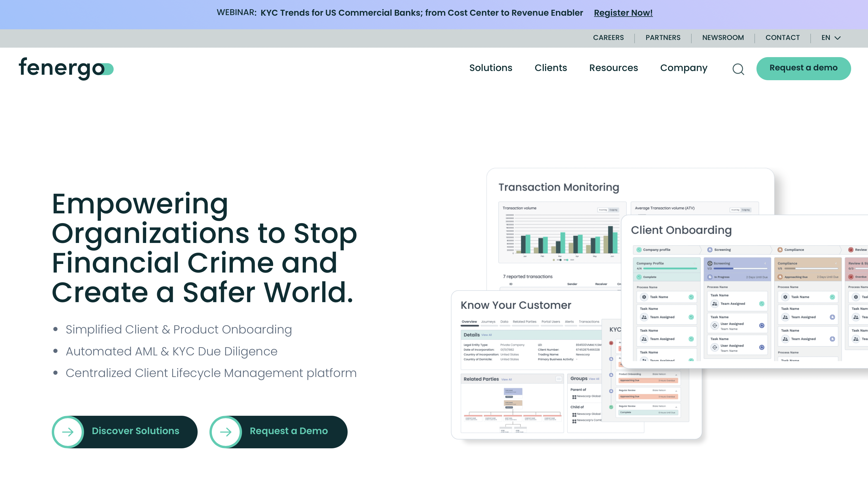Click Register Now! for the webinar
This screenshot has height=493, width=868.
click(x=623, y=13)
